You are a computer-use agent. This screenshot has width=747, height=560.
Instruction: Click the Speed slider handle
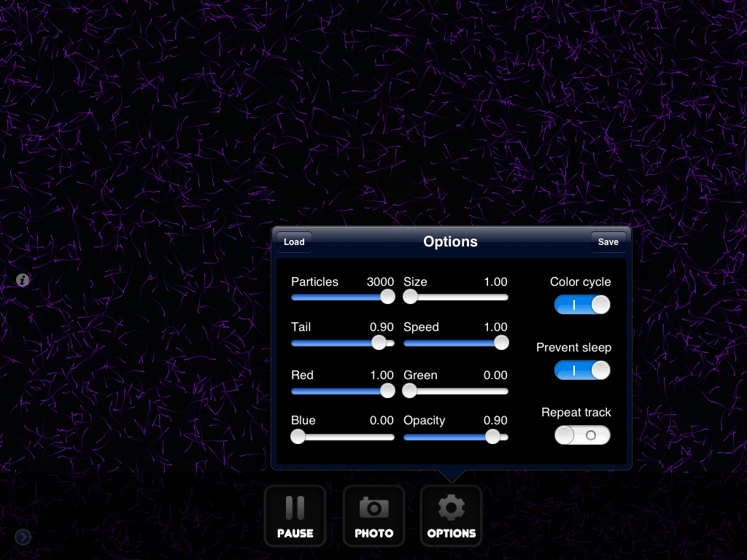coord(501,343)
